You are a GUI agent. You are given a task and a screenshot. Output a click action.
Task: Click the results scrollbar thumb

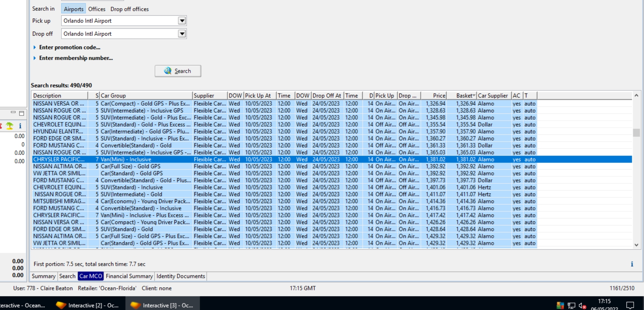coord(636,132)
